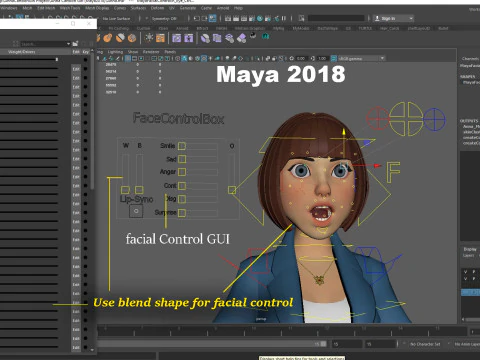Open the viewport Show menu
Screen dimensions: 480x360
[x=133, y=52]
